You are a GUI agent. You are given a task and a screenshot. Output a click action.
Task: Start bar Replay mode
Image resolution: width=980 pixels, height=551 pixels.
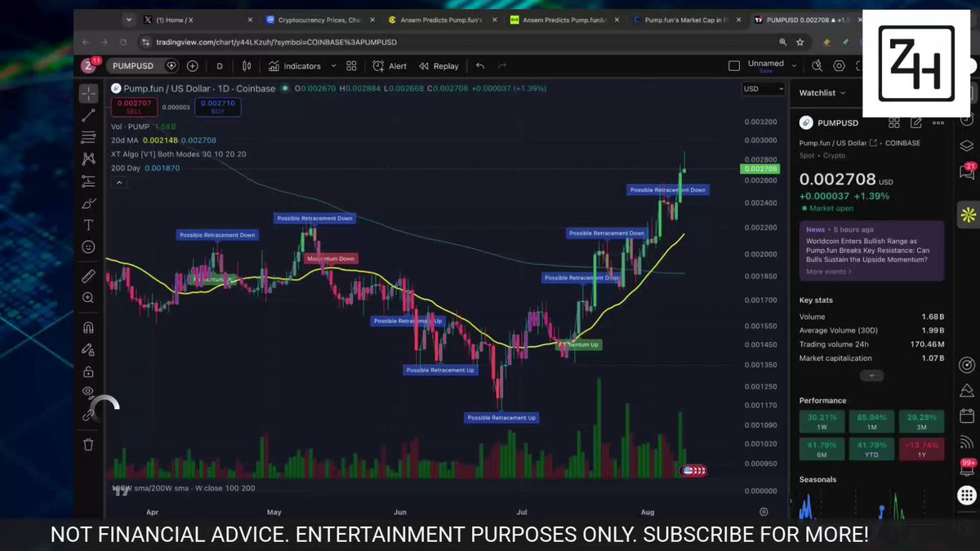[439, 66]
